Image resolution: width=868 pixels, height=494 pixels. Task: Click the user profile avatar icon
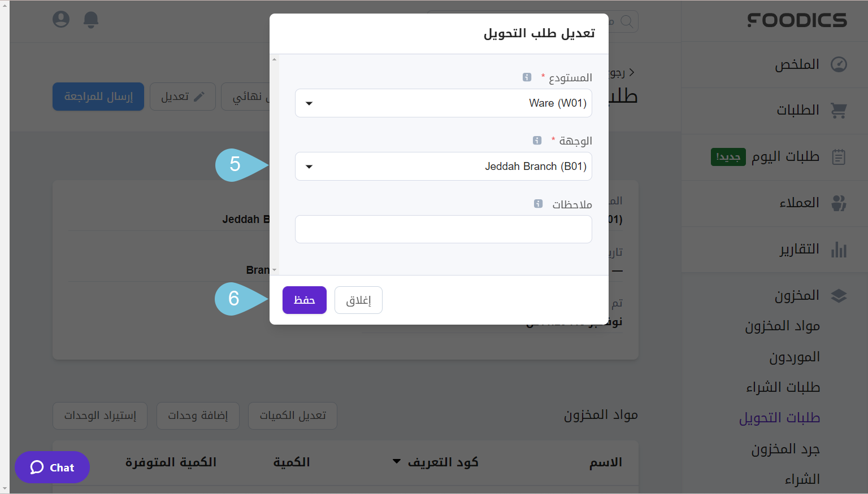(61, 19)
